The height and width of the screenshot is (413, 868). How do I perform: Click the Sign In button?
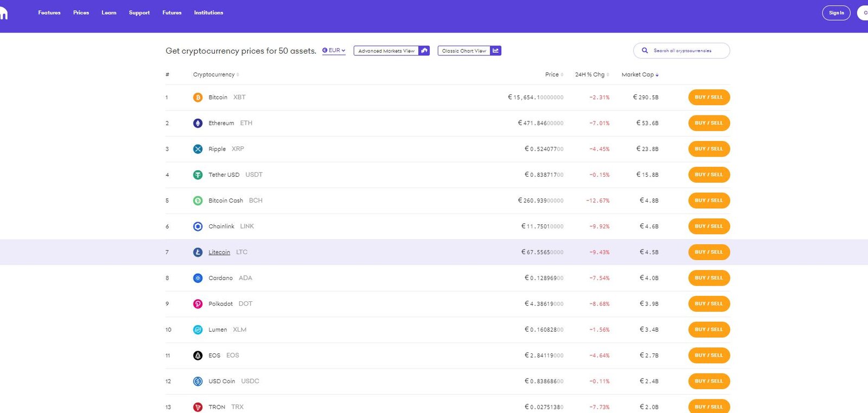[836, 13]
